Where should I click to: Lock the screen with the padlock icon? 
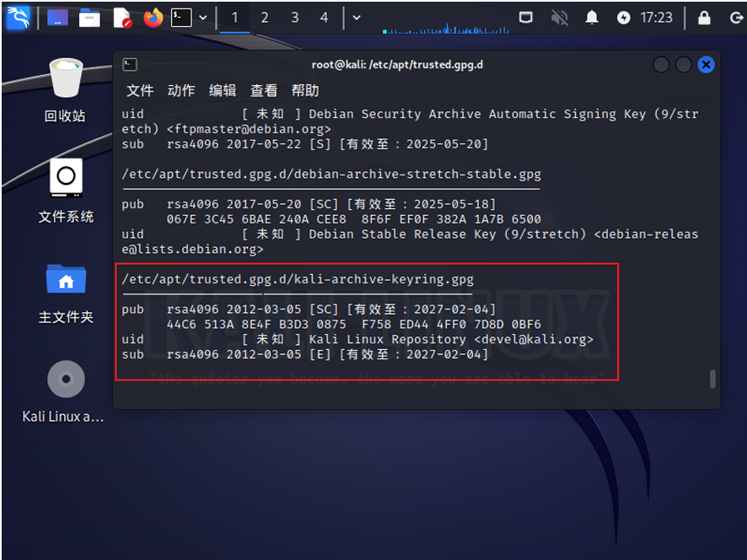tap(703, 17)
